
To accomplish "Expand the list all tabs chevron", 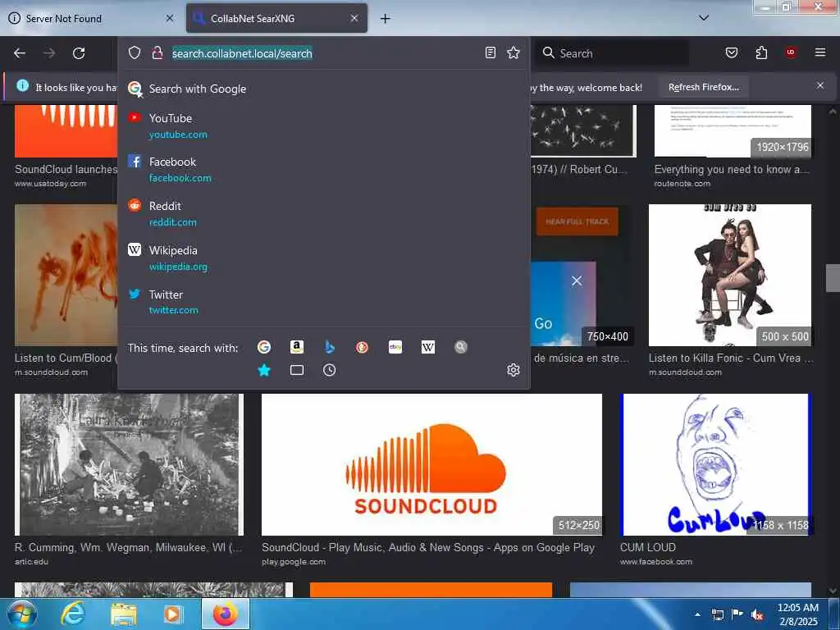I will (x=704, y=18).
